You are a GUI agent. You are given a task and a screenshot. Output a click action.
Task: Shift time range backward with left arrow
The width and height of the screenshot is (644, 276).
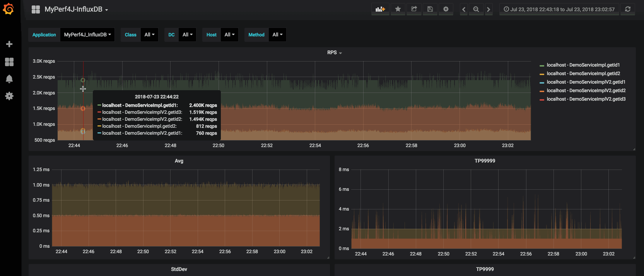pyautogui.click(x=464, y=9)
